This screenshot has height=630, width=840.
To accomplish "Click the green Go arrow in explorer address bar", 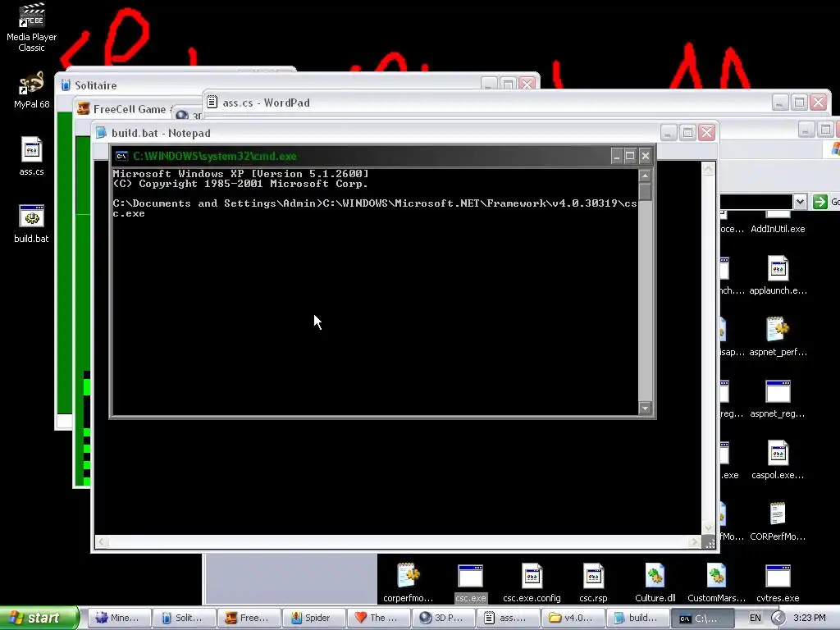I will click(x=819, y=202).
